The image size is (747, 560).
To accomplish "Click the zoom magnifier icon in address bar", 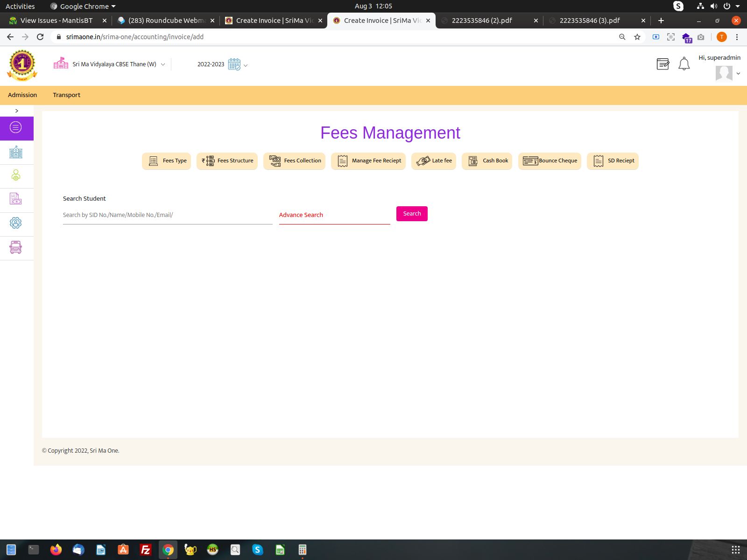I will coord(622,37).
